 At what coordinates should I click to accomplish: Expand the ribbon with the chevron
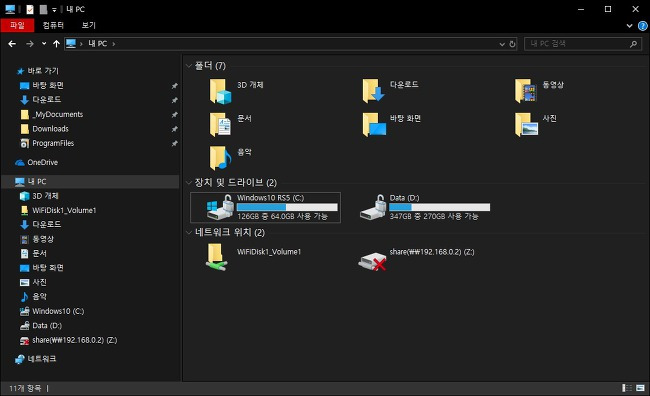pos(629,26)
